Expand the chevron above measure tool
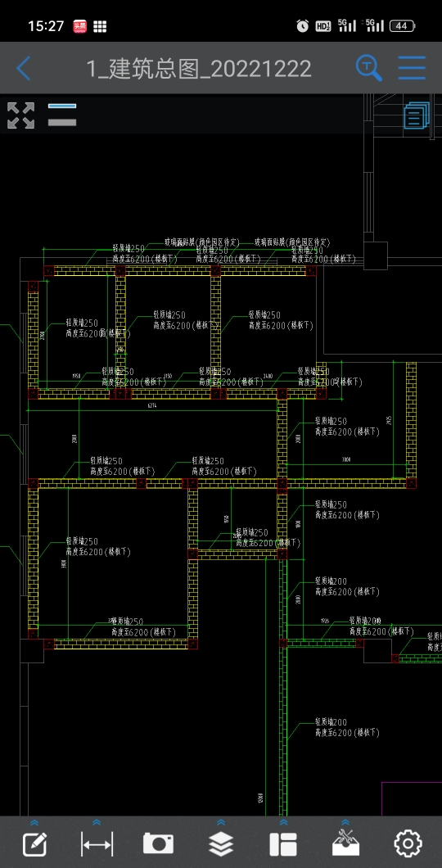442x868 pixels. point(97,823)
